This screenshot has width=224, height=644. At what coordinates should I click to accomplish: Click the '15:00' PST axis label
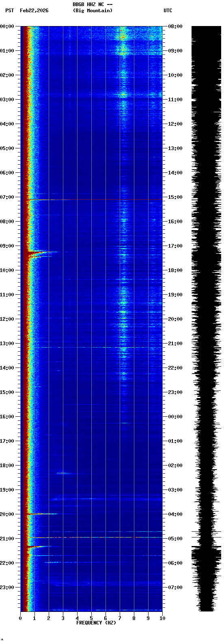[7, 392]
